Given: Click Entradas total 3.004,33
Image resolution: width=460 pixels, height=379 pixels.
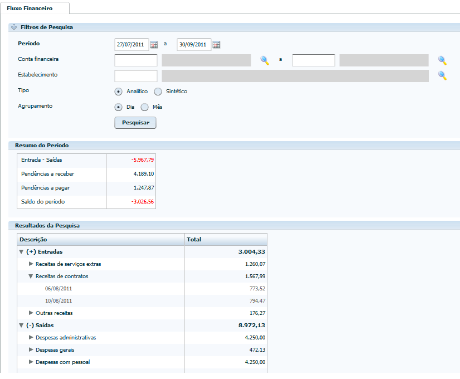Looking at the screenshot, I should [x=252, y=252].
